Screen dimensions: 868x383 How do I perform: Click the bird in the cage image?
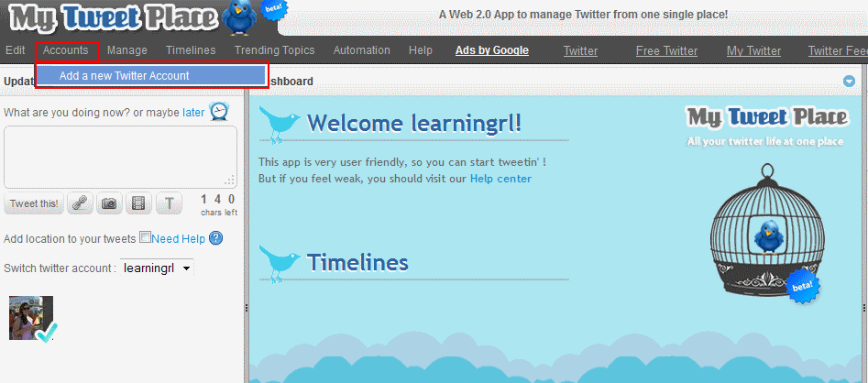click(x=768, y=236)
